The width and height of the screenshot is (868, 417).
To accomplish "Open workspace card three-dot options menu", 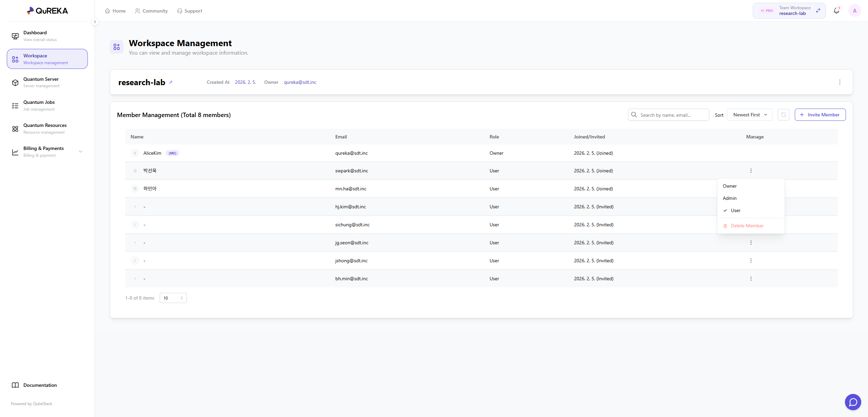I will [x=840, y=82].
